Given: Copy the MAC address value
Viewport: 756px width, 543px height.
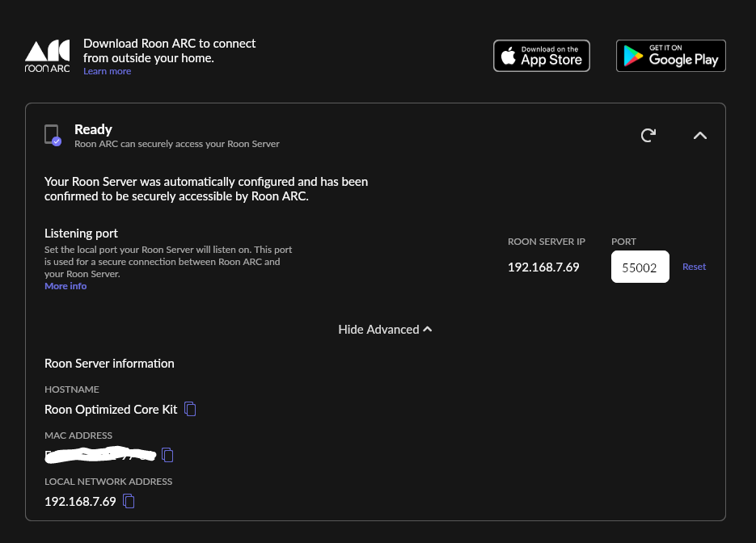Looking at the screenshot, I should (x=167, y=455).
